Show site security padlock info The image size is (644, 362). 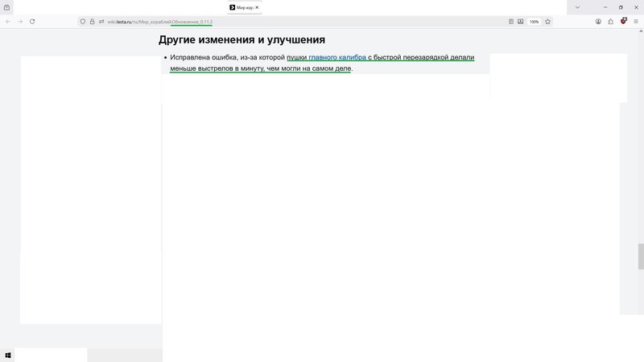coord(92,22)
